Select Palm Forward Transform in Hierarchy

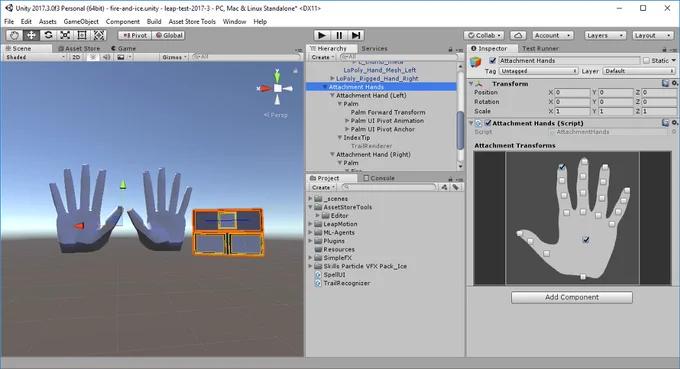pyautogui.click(x=388, y=112)
